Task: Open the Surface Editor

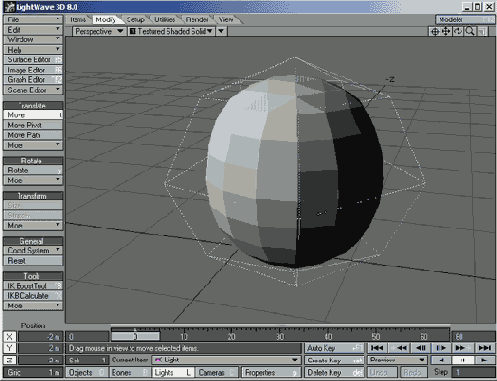Action: pyautogui.click(x=33, y=59)
